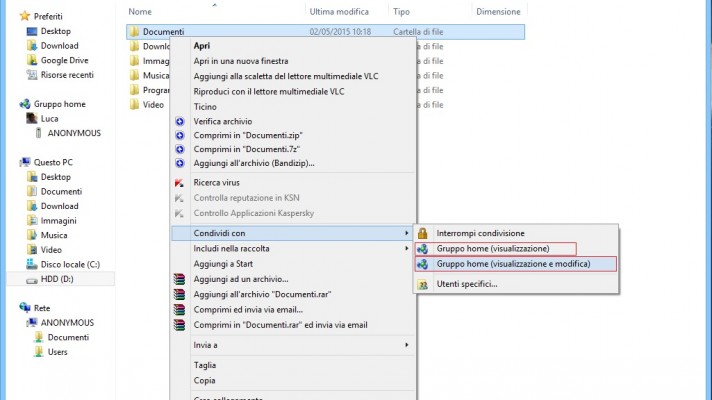Select Aggiungi a Start
This screenshot has width=712, height=400.
(223, 264)
